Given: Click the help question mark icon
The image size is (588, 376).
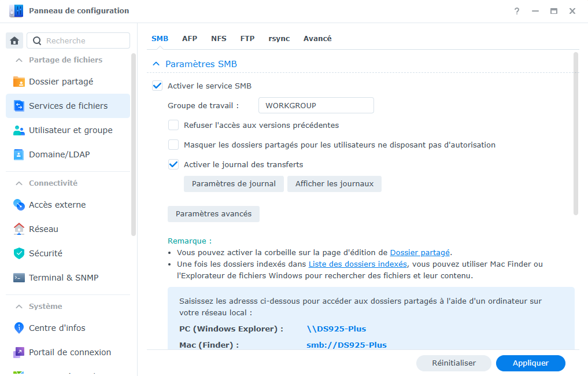Looking at the screenshot, I should pos(517,11).
